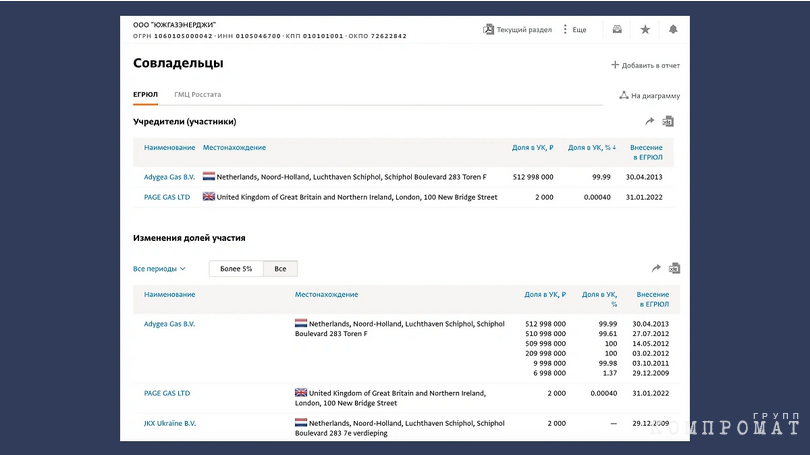Mark the company with the star icon

pos(645,29)
